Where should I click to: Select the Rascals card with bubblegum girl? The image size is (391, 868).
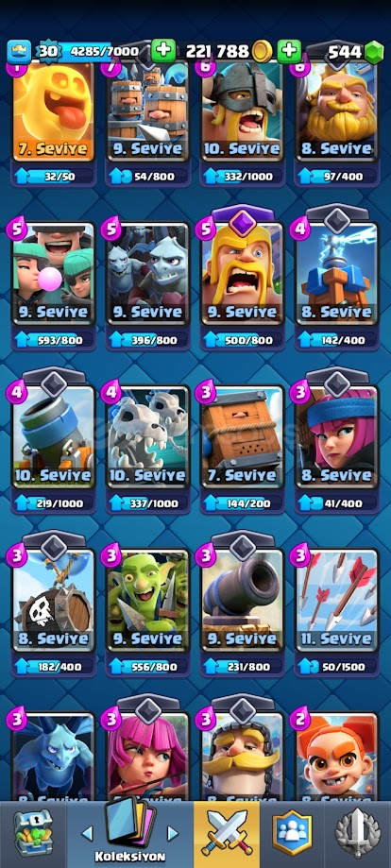click(x=54, y=272)
